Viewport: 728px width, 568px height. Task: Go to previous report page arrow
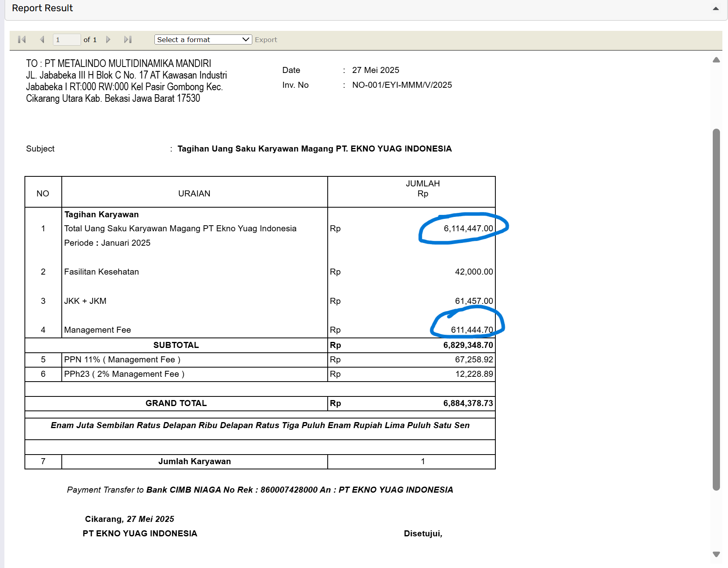42,40
